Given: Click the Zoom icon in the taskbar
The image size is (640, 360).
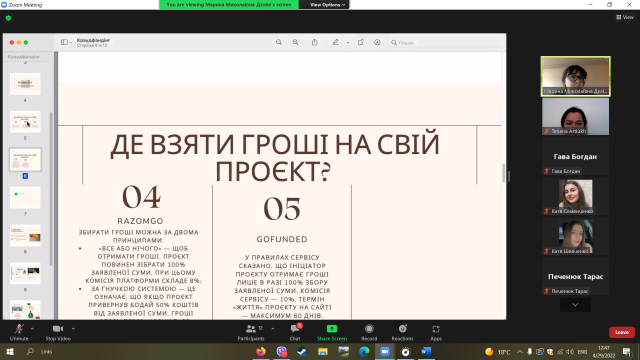Looking at the screenshot, I should click(384, 351).
